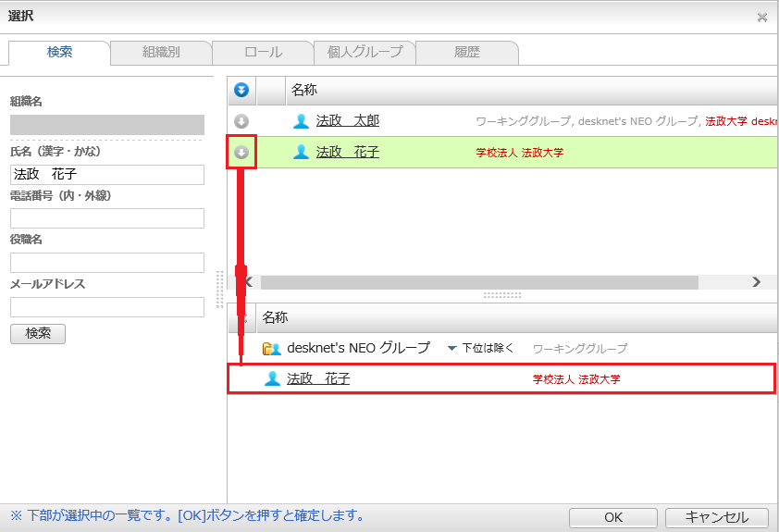Open the 下位は除く dropdown
779x532 pixels.
pos(481,348)
